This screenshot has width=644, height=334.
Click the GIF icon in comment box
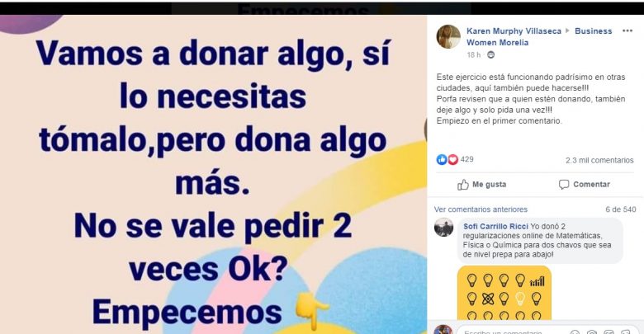click(x=608, y=332)
